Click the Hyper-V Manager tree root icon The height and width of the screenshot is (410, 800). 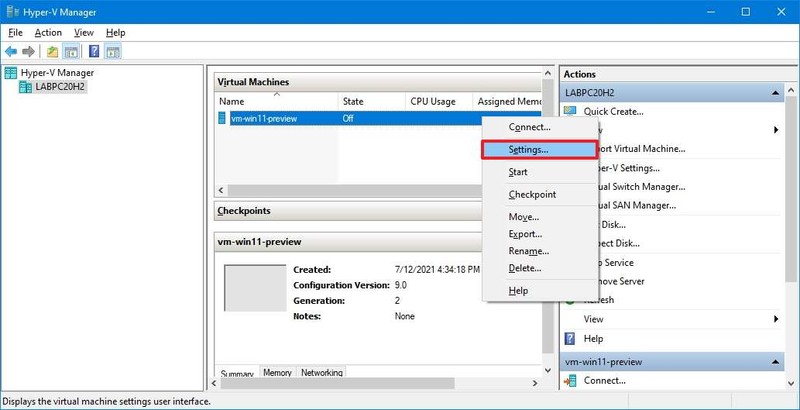[11, 73]
